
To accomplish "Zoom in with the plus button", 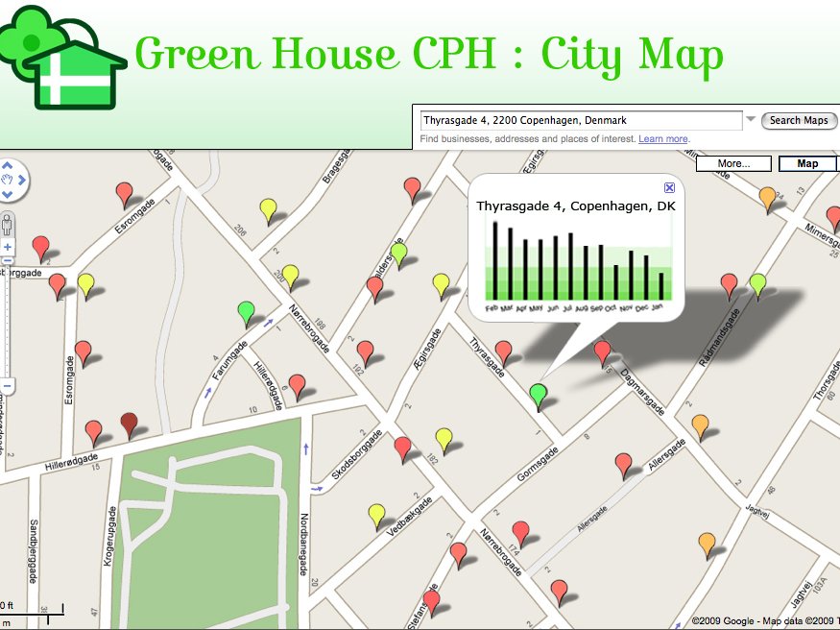I will 8,247.
